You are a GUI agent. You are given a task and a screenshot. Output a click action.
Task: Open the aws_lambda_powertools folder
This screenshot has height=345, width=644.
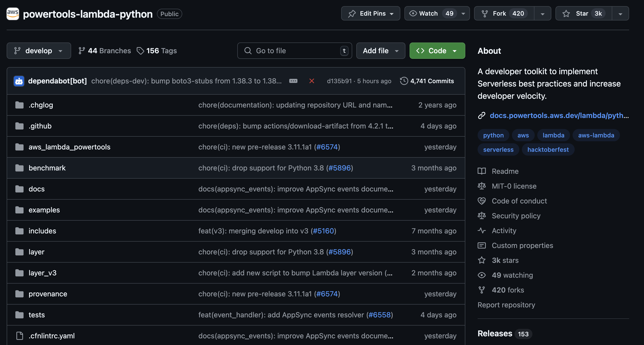tap(69, 147)
